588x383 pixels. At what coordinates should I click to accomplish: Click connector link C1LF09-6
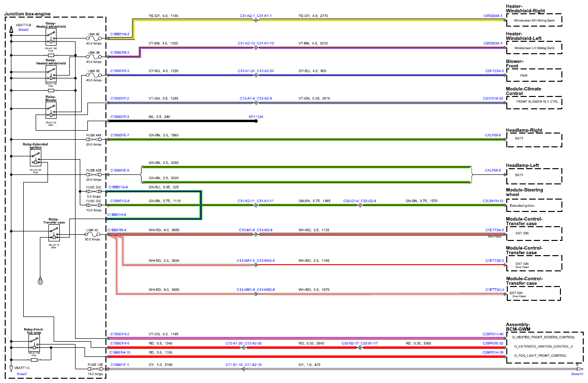coord(493,135)
